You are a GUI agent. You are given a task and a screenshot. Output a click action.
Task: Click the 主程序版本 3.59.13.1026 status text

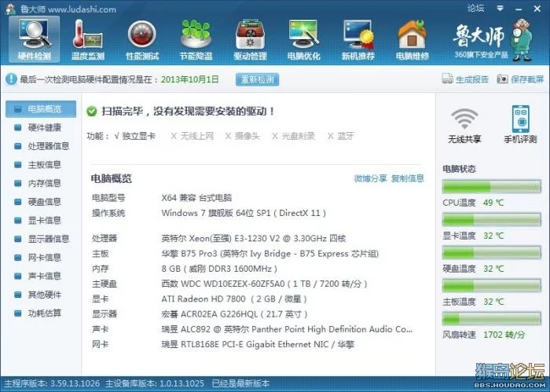coord(52,383)
